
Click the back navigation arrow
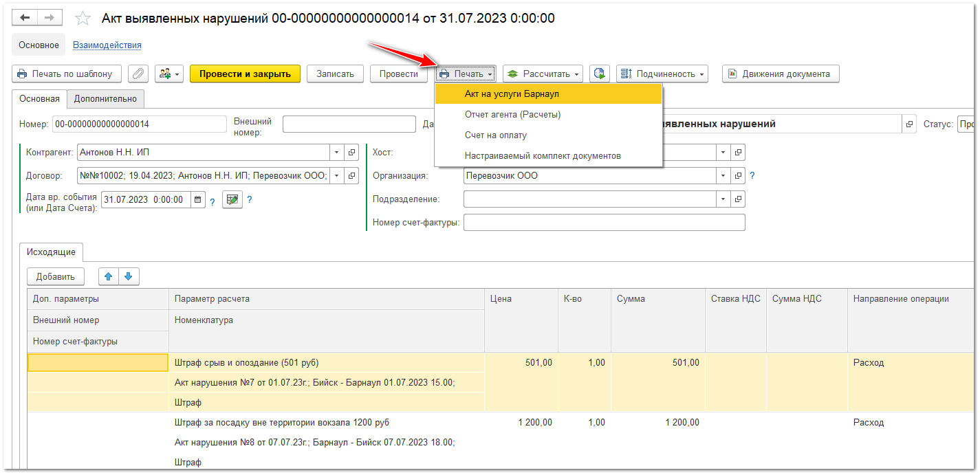point(25,18)
